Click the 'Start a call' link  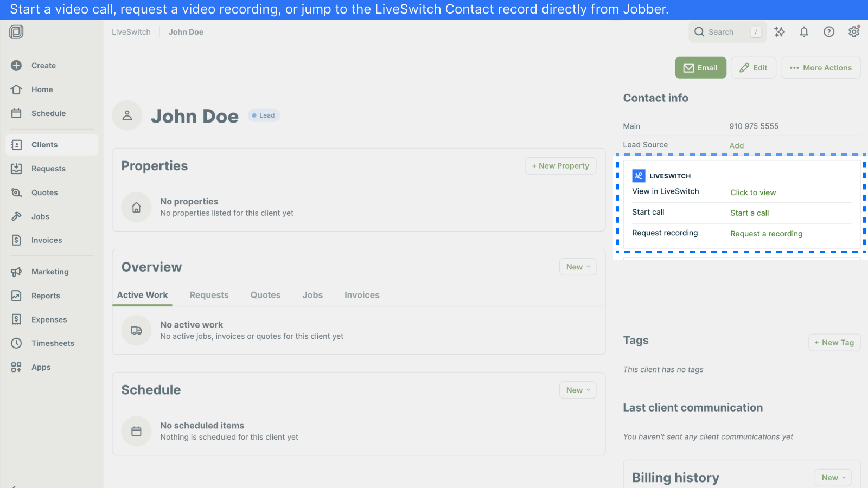point(749,213)
